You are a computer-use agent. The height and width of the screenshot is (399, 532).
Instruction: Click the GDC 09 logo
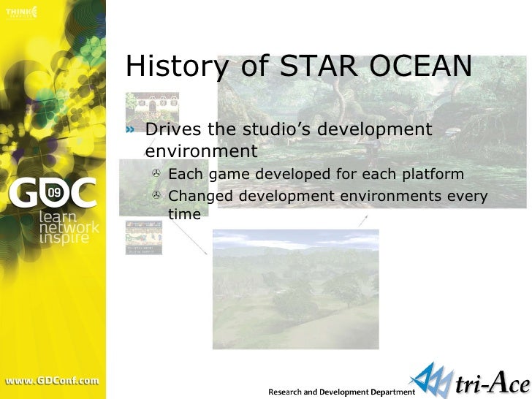pos(53,193)
